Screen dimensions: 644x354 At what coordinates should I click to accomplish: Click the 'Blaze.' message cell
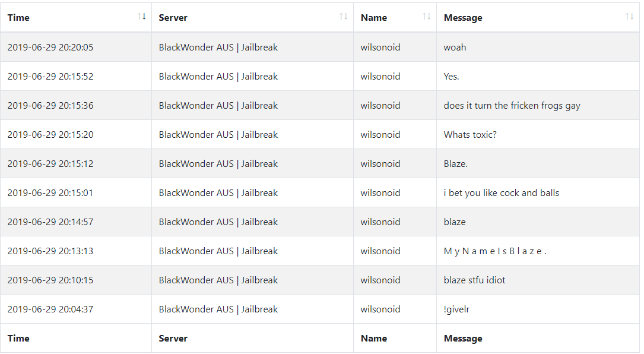tap(538, 164)
